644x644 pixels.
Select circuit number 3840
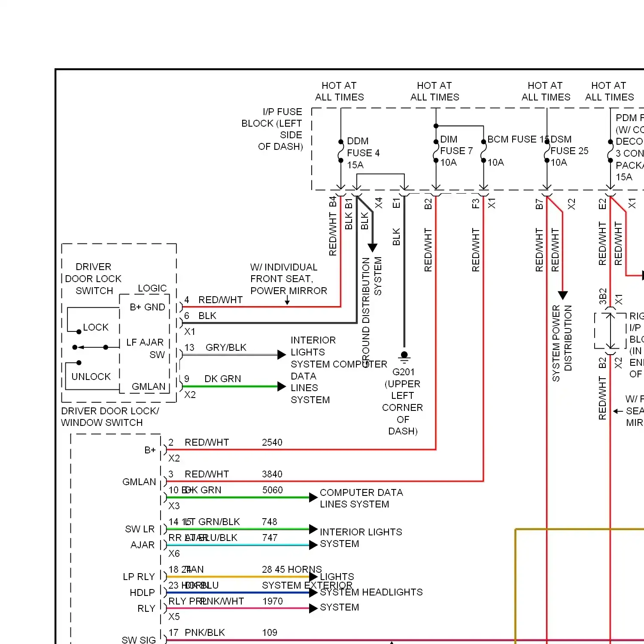272,474
